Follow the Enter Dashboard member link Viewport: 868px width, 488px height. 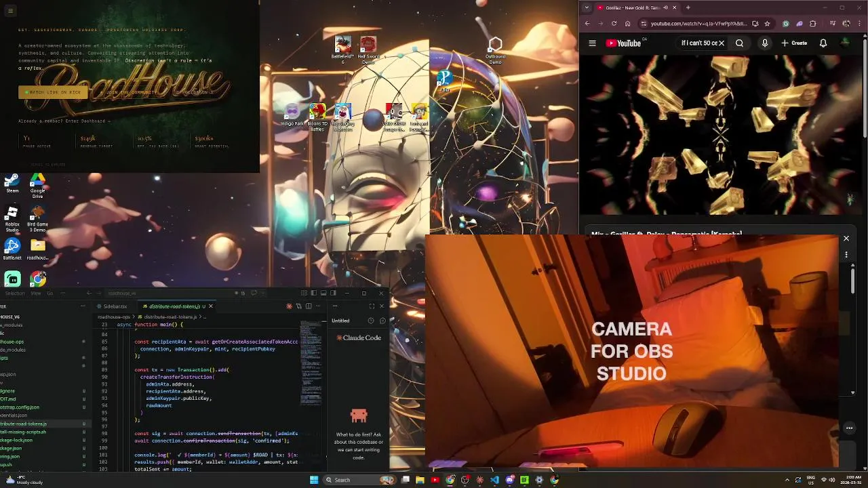point(88,121)
